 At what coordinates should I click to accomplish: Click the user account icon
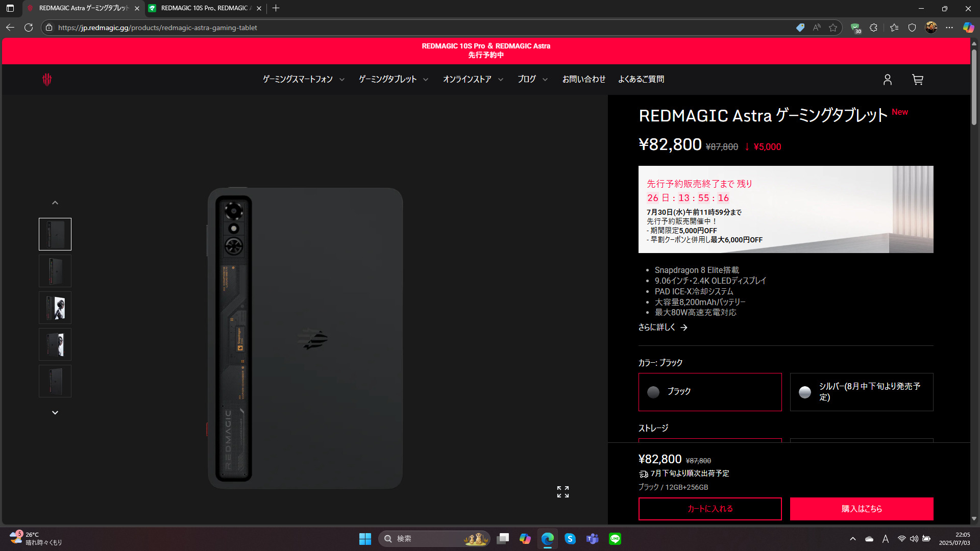[888, 80]
